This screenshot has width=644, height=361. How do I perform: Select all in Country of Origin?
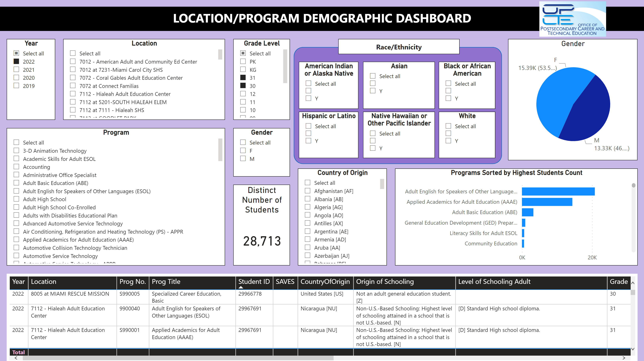(308, 183)
